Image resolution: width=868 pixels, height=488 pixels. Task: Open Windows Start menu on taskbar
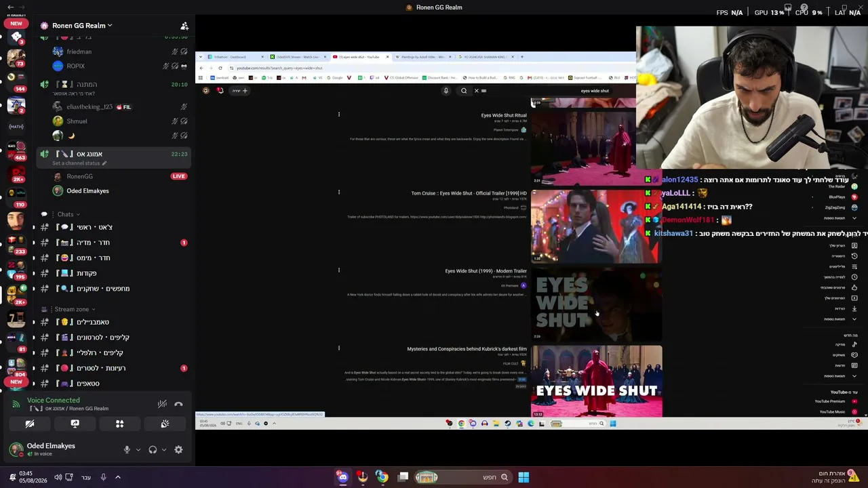[524, 477]
